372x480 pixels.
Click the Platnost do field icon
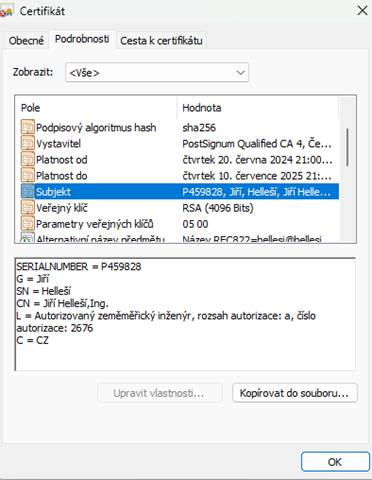[28, 175]
